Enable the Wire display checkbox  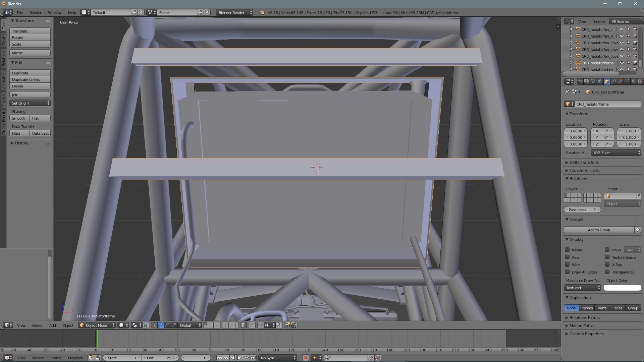pyautogui.click(x=567, y=264)
